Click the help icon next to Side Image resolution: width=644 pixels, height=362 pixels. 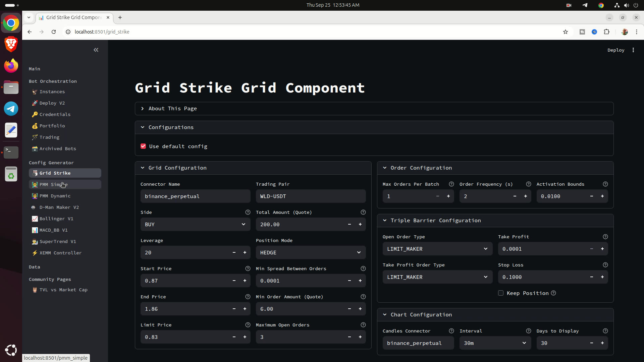(248, 212)
